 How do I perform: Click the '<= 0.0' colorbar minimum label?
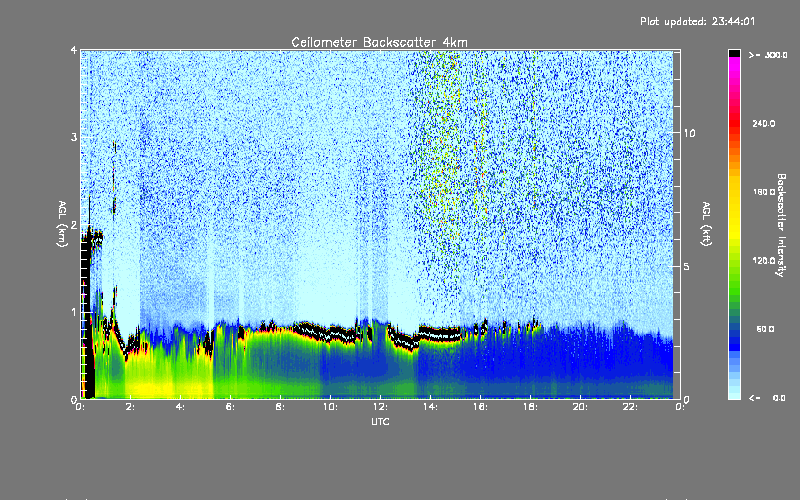(x=767, y=398)
